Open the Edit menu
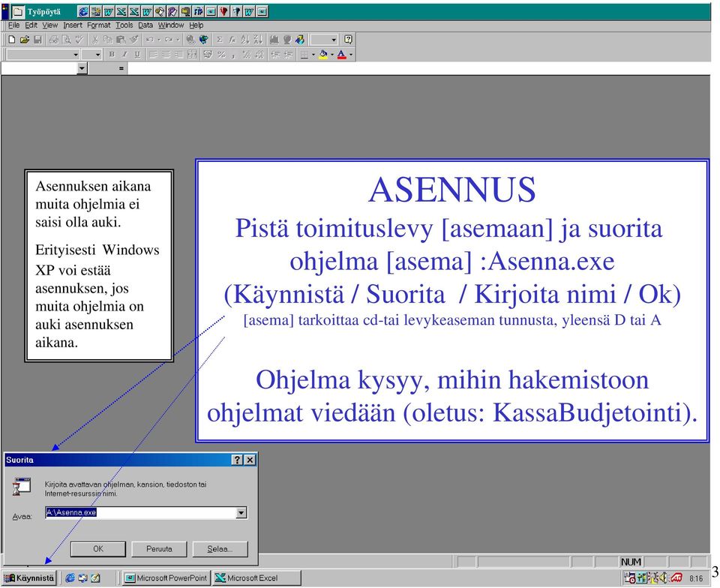The image size is (720, 588). tap(31, 25)
